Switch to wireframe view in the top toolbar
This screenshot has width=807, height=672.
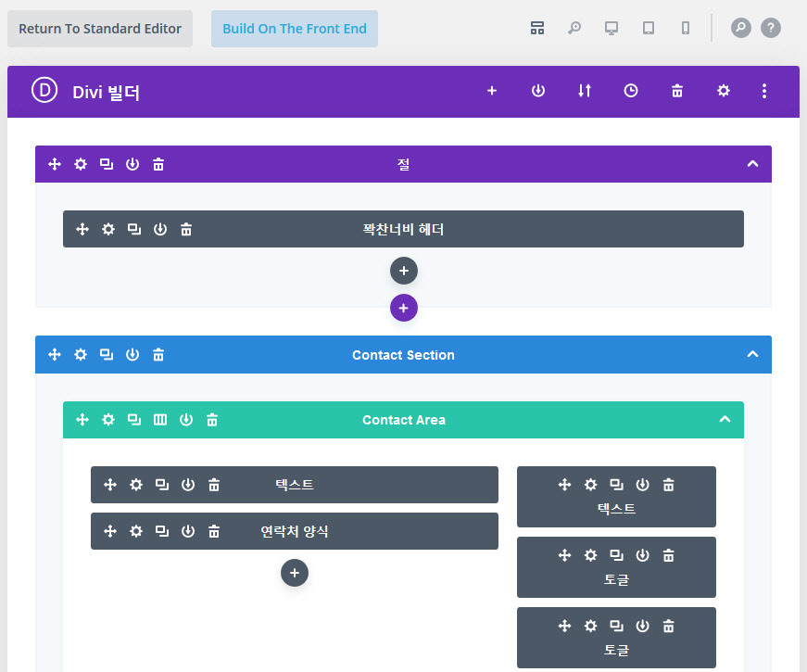coord(537,28)
